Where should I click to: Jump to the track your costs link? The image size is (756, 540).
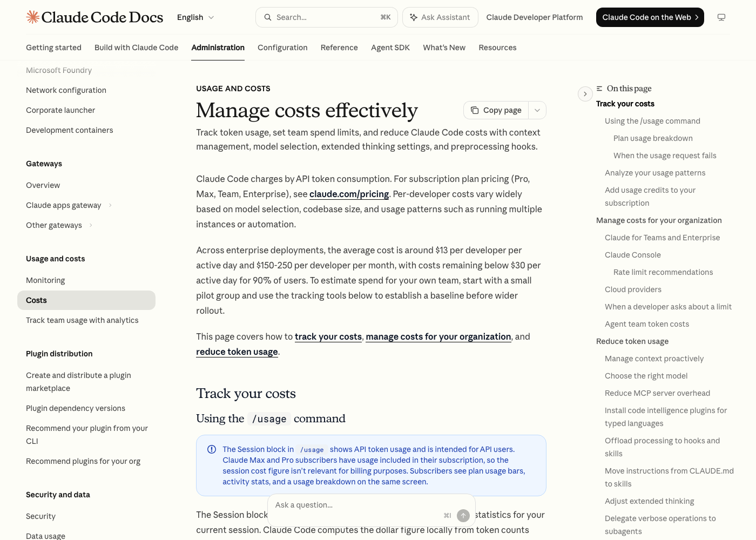pyautogui.click(x=328, y=336)
